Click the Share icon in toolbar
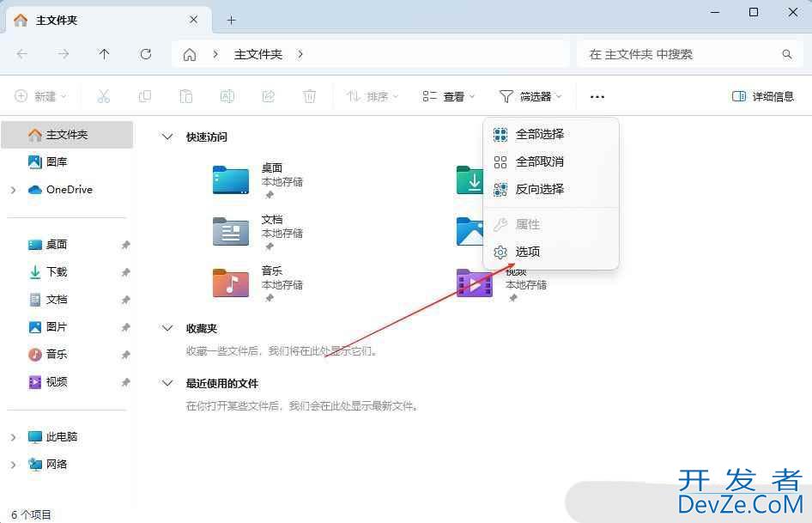 pos(269,96)
